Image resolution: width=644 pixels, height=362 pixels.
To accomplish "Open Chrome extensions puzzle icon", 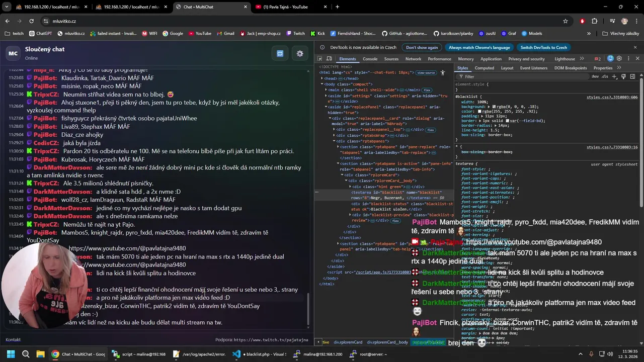I will point(594,21).
